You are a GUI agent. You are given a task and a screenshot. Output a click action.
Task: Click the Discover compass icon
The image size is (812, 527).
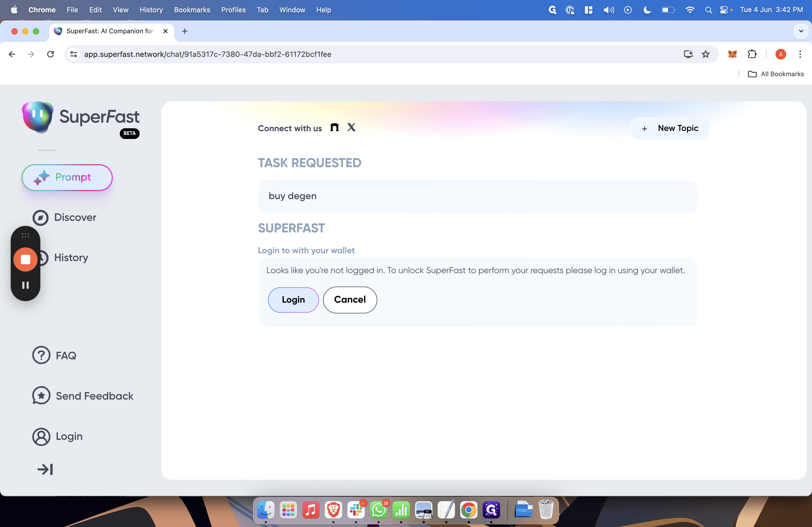[41, 217]
